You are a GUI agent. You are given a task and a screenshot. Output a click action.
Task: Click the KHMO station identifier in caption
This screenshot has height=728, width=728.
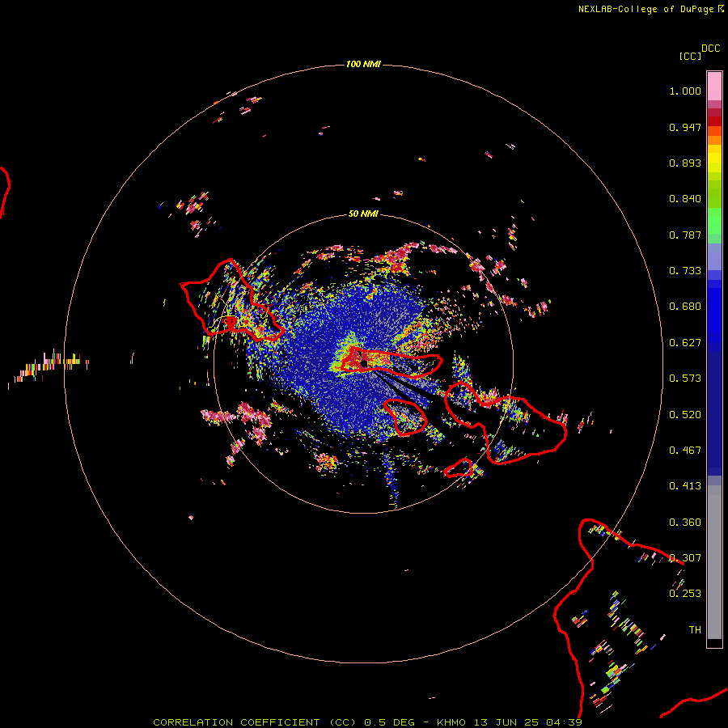point(451,722)
